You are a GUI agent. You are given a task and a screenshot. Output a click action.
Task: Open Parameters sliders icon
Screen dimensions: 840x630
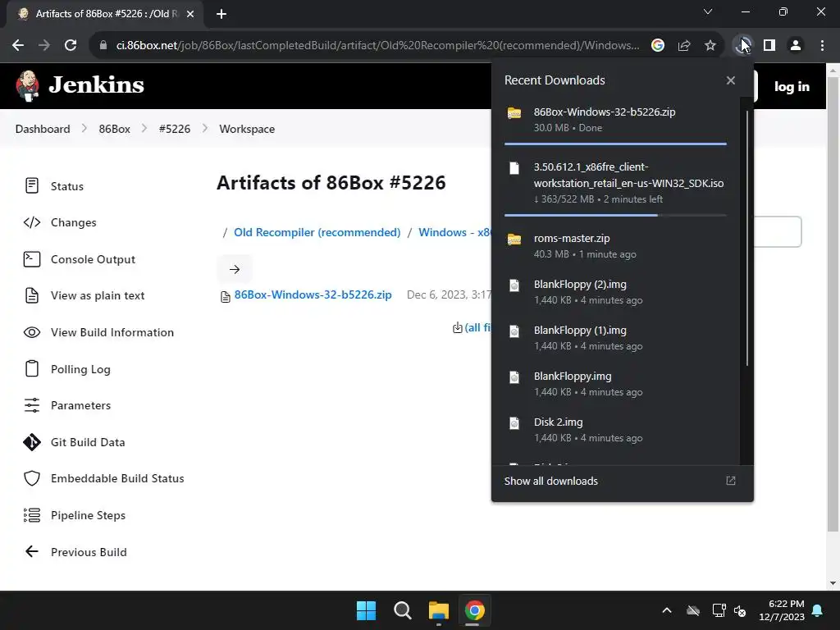click(32, 405)
